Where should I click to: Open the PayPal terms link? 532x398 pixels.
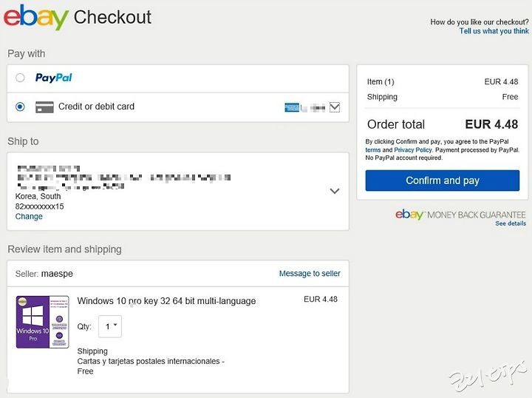coord(373,149)
